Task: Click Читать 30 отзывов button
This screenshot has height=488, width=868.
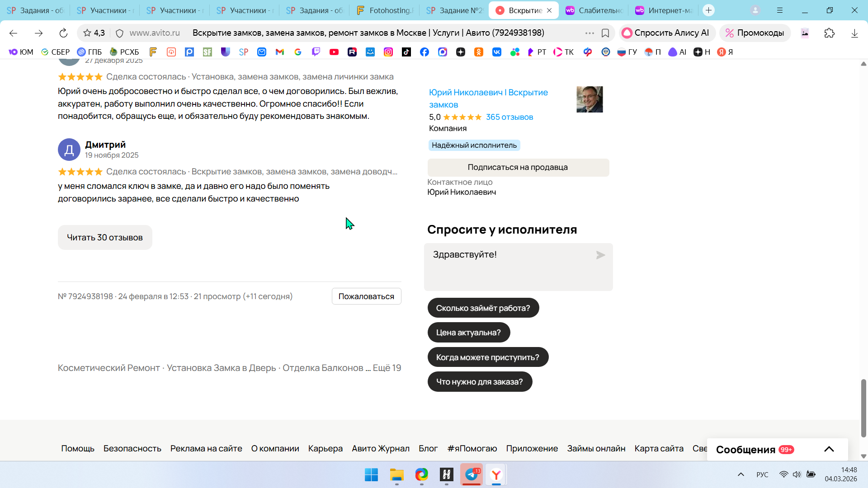Action: coord(105,237)
